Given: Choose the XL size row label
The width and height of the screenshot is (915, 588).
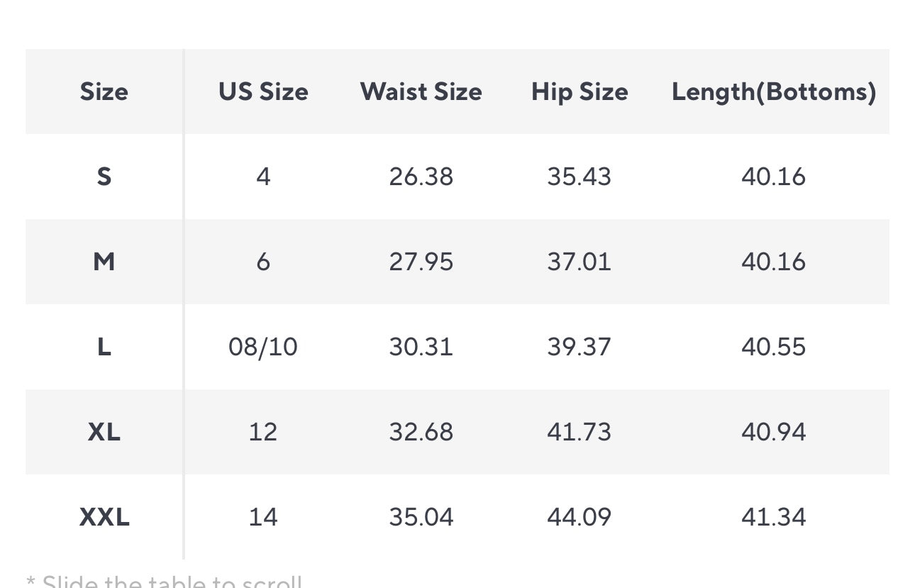Looking at the screenshot, I should click(104, 432).
